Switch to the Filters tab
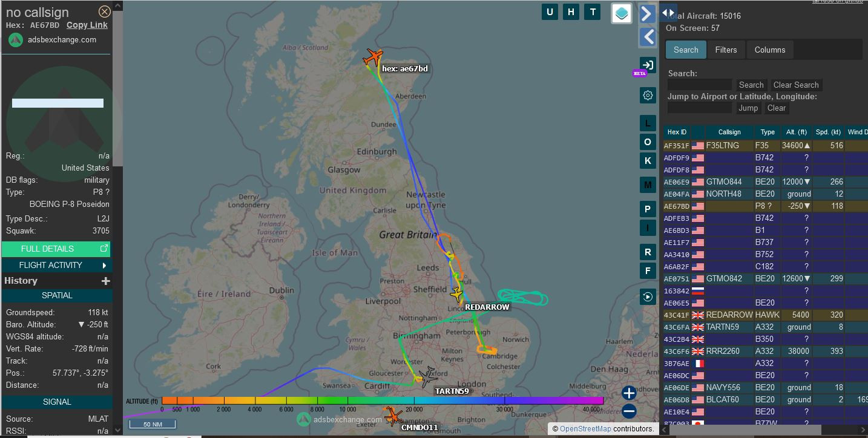The height and width of the screenshot is (438, 868). pyautogui.click(x=726, y=50)
